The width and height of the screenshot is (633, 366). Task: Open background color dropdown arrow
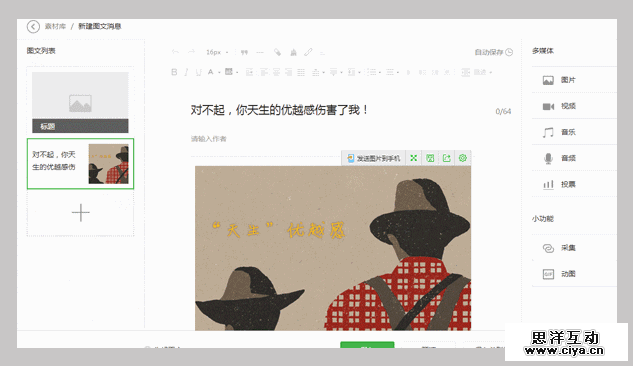tap(237, 73)
